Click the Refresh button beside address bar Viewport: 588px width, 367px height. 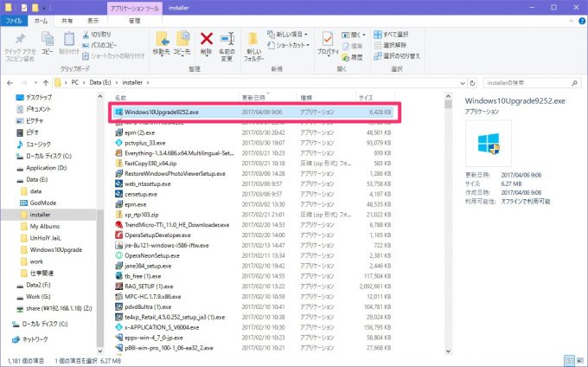click(472, 83)
